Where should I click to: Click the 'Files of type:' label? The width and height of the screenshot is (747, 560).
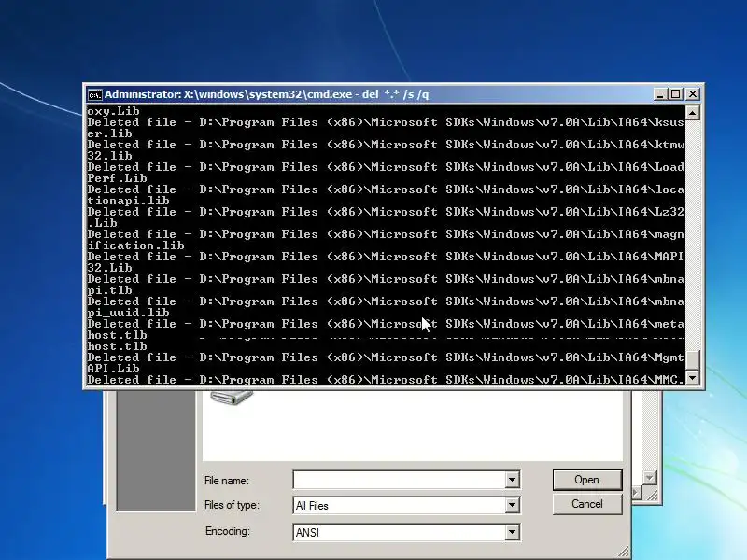(x=232, y=505)
